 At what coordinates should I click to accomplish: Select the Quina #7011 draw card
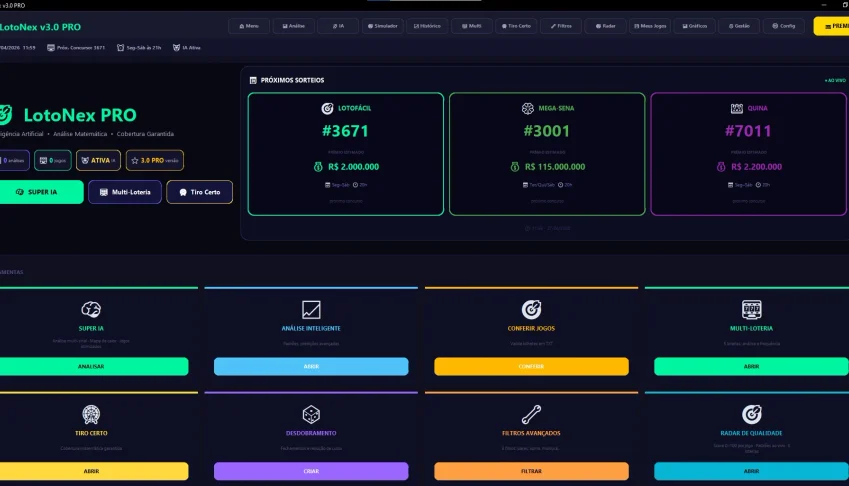tap(748, 154)
